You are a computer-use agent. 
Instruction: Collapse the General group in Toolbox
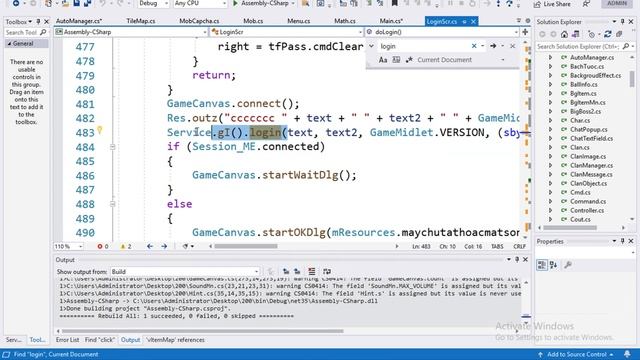click(9, 44)
